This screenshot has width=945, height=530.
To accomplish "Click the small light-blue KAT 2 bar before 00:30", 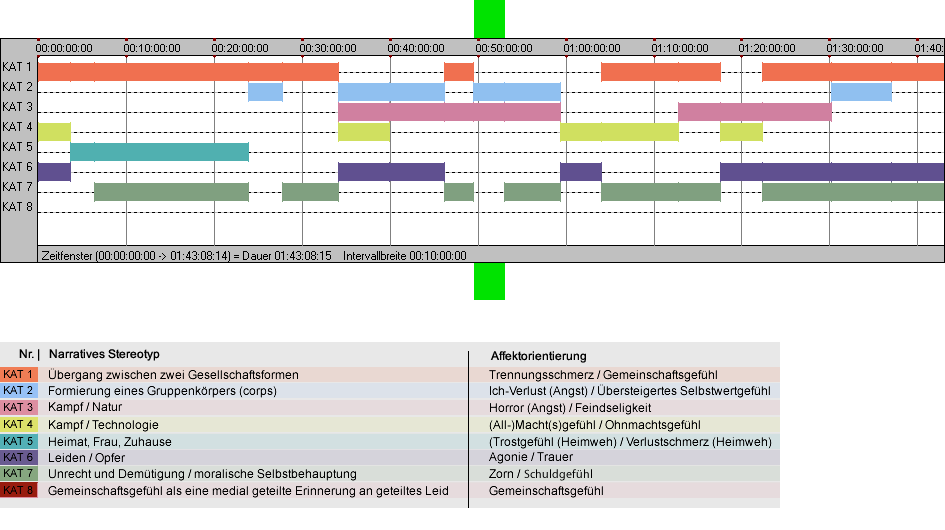I will (x=265, y=92).
